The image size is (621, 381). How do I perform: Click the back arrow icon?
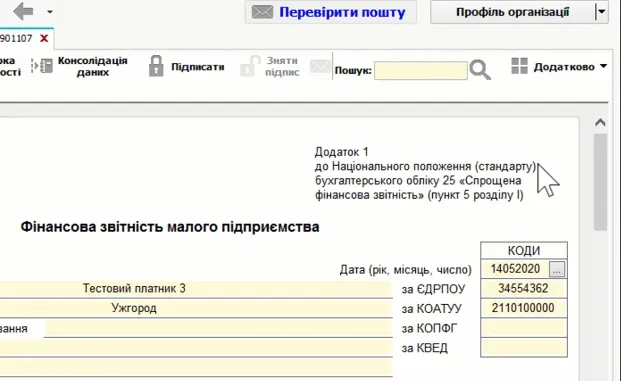point(23,11)
